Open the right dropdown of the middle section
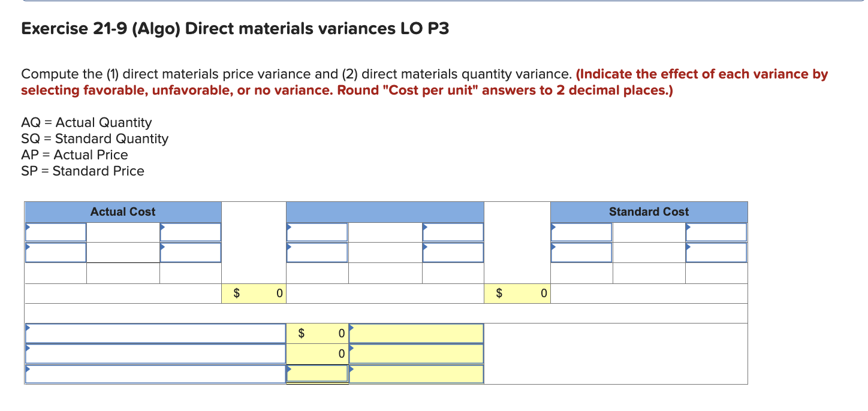This screenshot has width=868, height=411. point(453,231)
